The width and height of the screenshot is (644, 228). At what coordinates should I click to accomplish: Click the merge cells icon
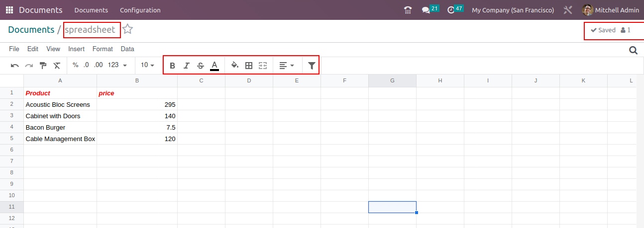pyautogui.click(x=263, y=65)
